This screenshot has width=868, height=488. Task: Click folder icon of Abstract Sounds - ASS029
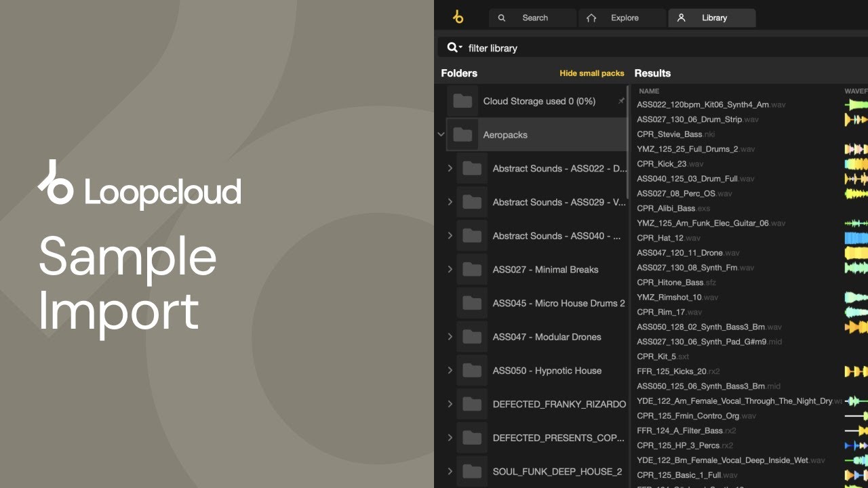point(472,202)
